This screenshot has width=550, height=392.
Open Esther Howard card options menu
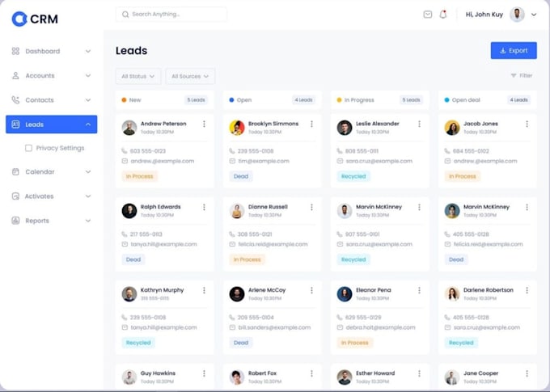pyautogui.click(x=419, y=373)
